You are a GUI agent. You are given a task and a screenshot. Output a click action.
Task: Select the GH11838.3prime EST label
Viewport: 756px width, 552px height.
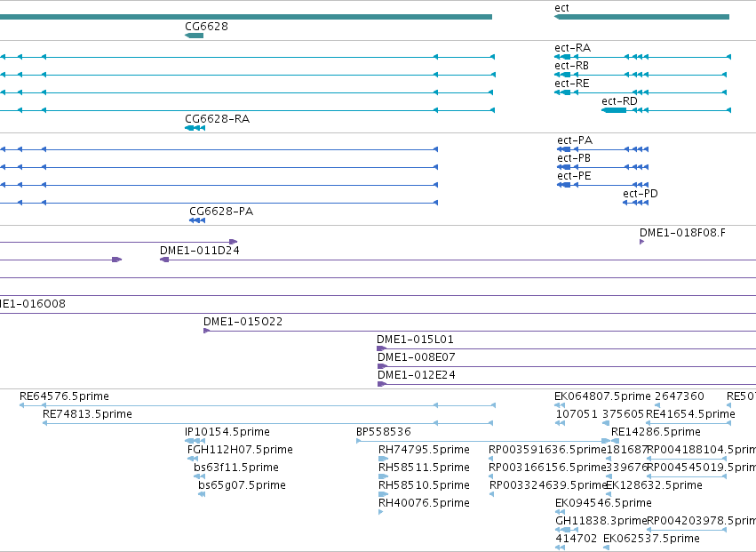pos(601,521)
